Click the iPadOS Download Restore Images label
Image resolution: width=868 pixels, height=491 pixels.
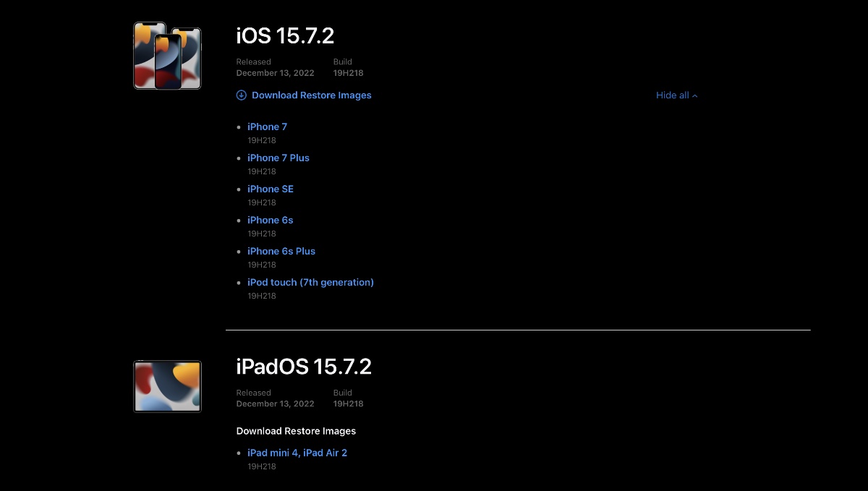pos(296,431)
